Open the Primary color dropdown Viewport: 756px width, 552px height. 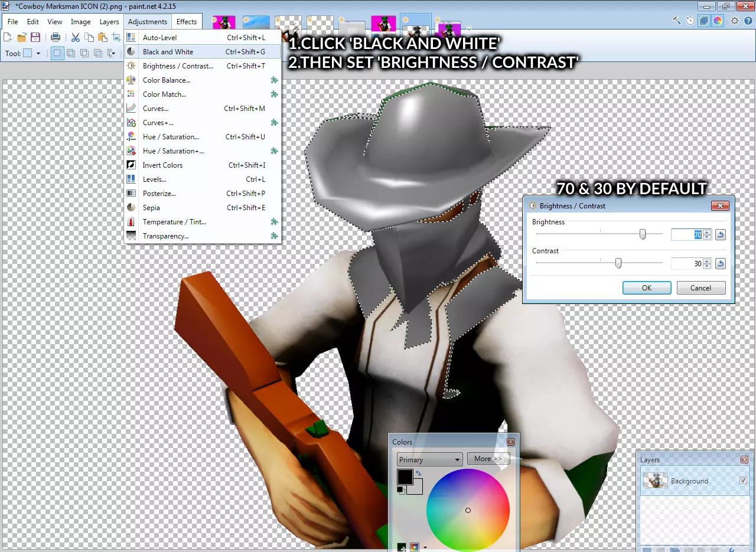point(429,459)
